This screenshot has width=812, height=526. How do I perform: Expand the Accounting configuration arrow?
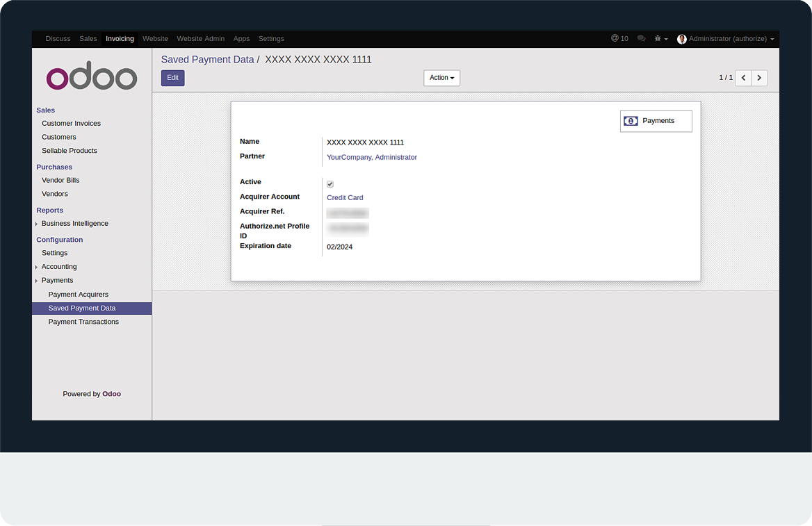36,267
